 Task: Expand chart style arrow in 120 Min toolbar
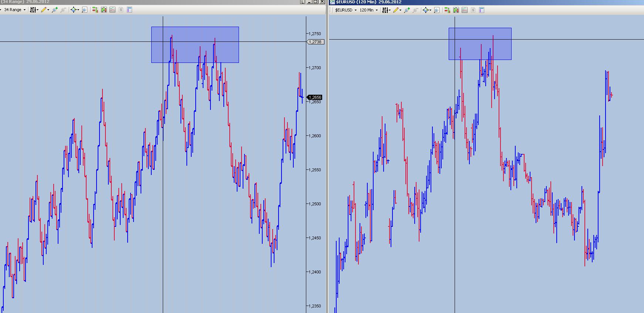tap(390, 10)
